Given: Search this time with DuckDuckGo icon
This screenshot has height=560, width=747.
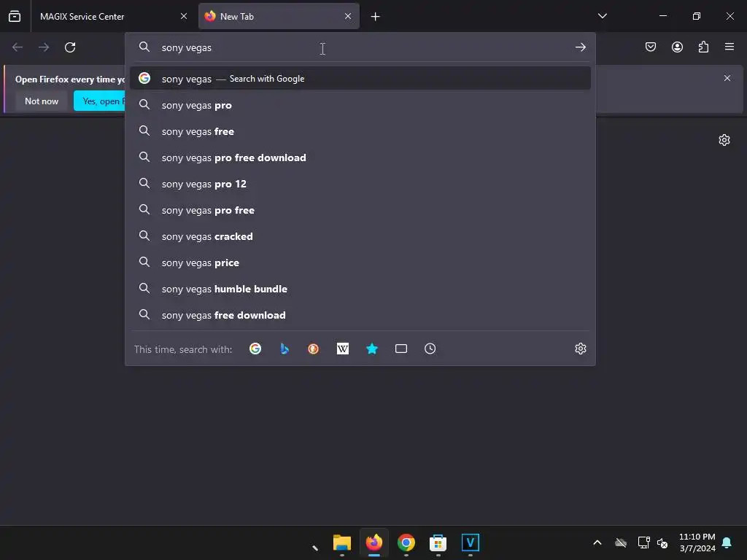Looking at the screenshot, I should pyautogui.click(x=314, y=349).
